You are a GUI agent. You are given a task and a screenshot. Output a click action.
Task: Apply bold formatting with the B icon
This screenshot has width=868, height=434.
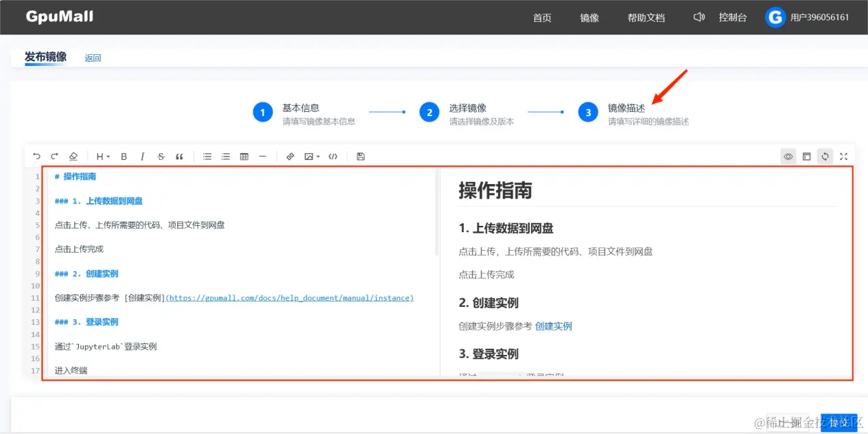[124, 157]
